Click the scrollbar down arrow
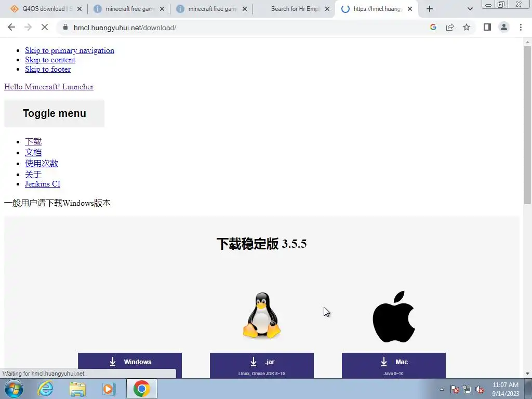This screenshot has width=532, height=399. (x=527, y=374)
